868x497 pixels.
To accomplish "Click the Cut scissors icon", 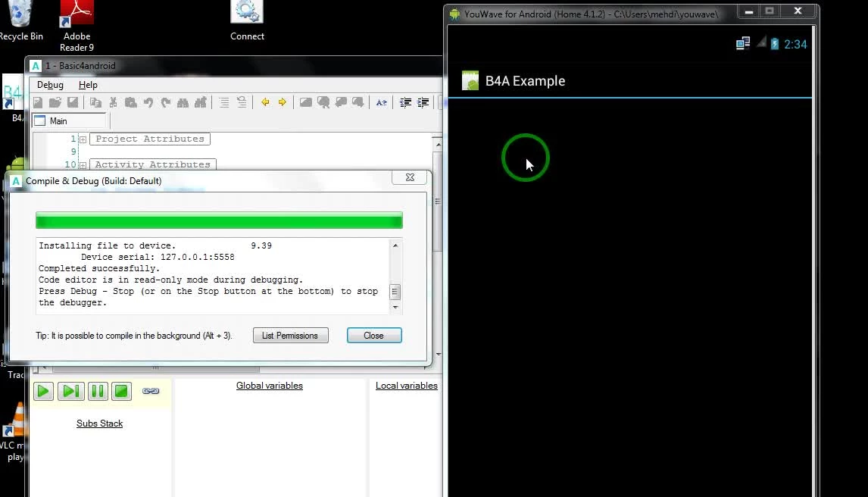I will pos(113,102).
